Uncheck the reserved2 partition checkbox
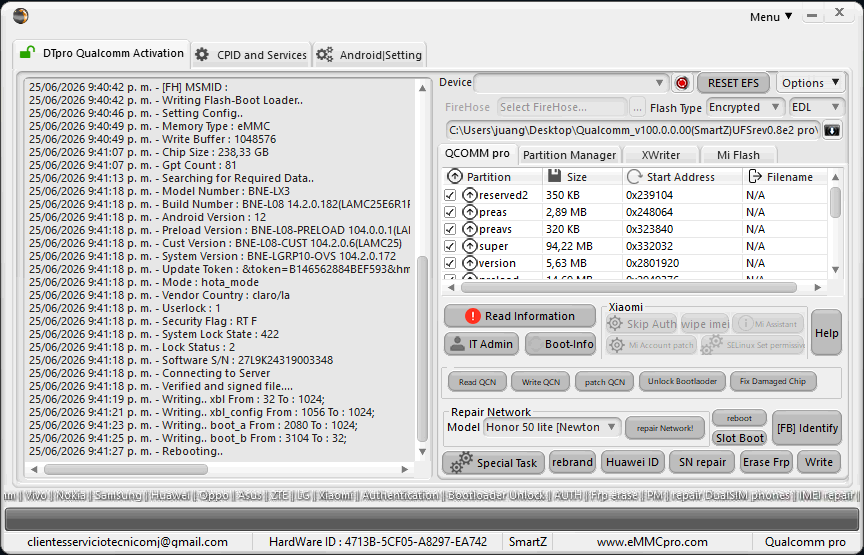The image size is (864, 555). click(x=450, y=195)
